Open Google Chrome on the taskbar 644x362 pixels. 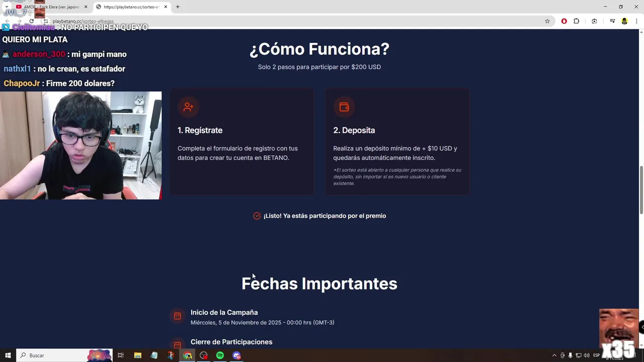pos(187,355)
